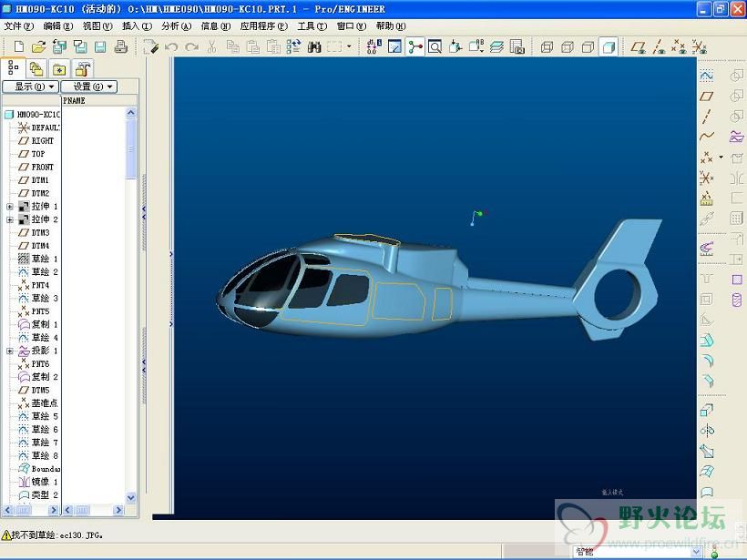Screen dimensions: 747x560
Task: Switch to hidden line display mode
Action: 568,46
